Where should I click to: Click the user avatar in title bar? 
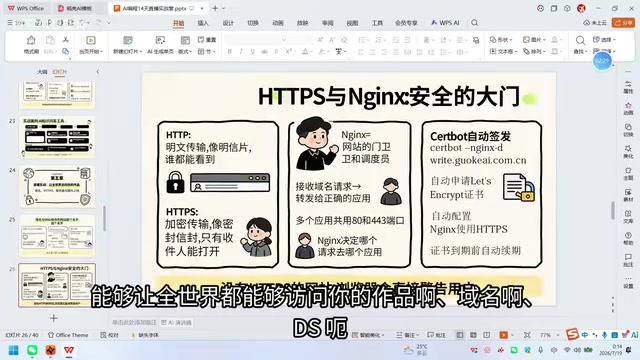tap(581, 8)
